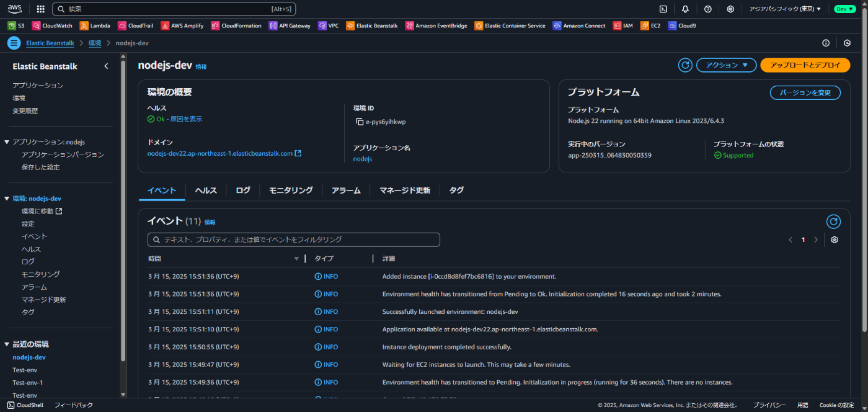Switch to the アラーム tab
This screenshot has height=412, width=868.
click(x=346, y=190)
